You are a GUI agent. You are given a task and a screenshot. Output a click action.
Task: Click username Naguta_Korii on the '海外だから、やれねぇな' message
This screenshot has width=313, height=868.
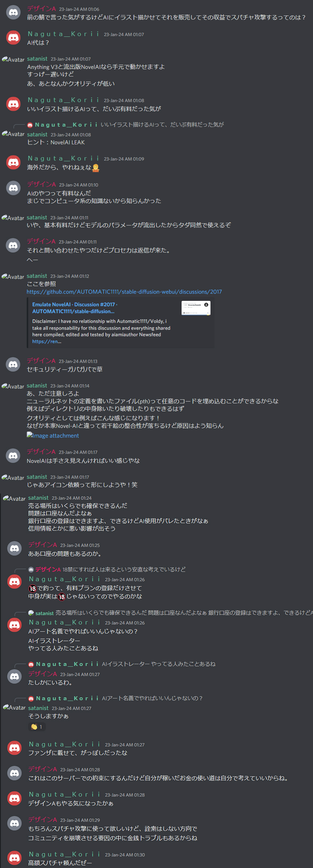tap(64, 158)
